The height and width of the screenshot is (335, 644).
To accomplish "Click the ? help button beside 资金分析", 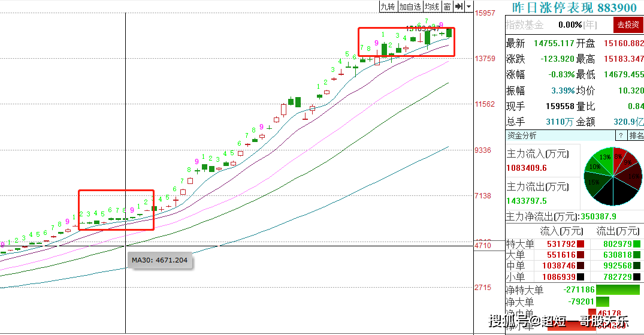I will [x=621, y=135].
